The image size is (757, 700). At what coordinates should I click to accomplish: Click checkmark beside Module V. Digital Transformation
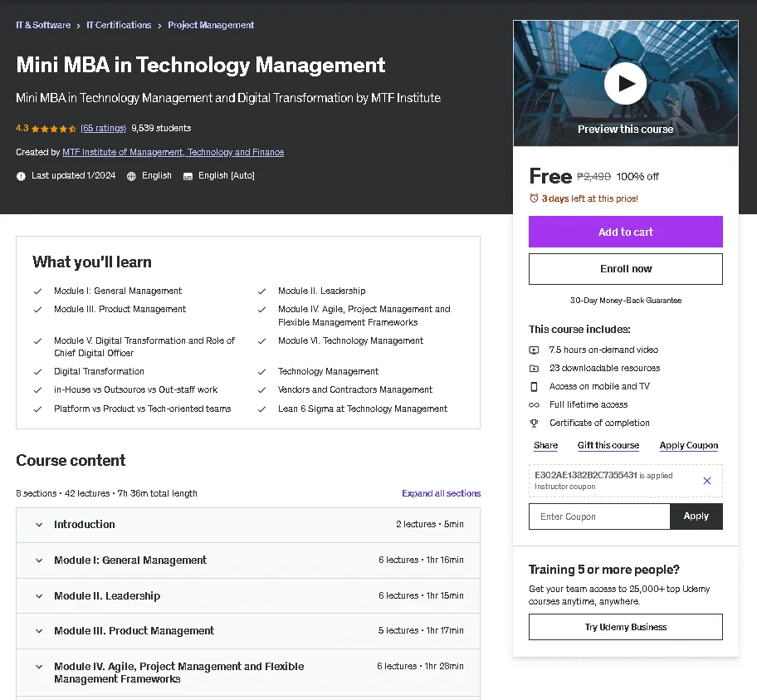pos(37,341)
